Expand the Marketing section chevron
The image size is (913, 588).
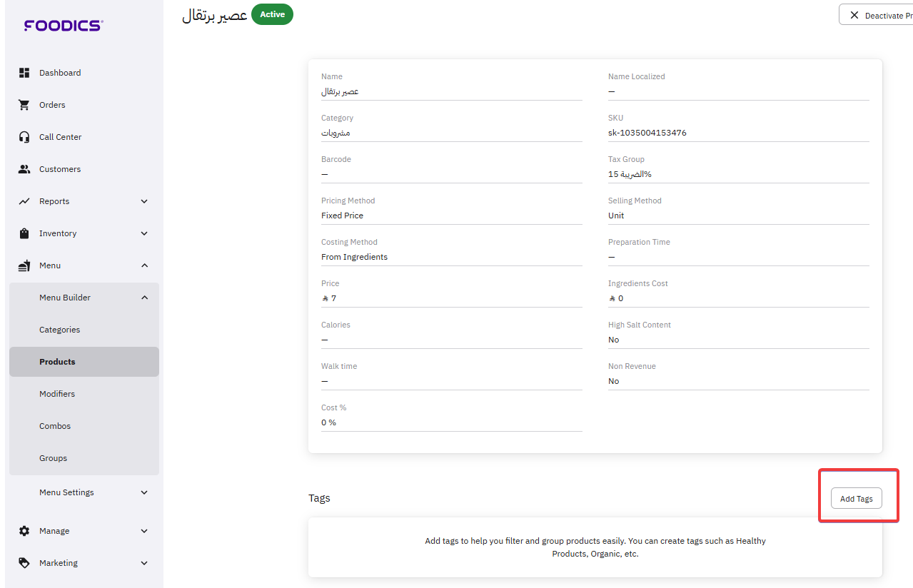pos(144,563)
